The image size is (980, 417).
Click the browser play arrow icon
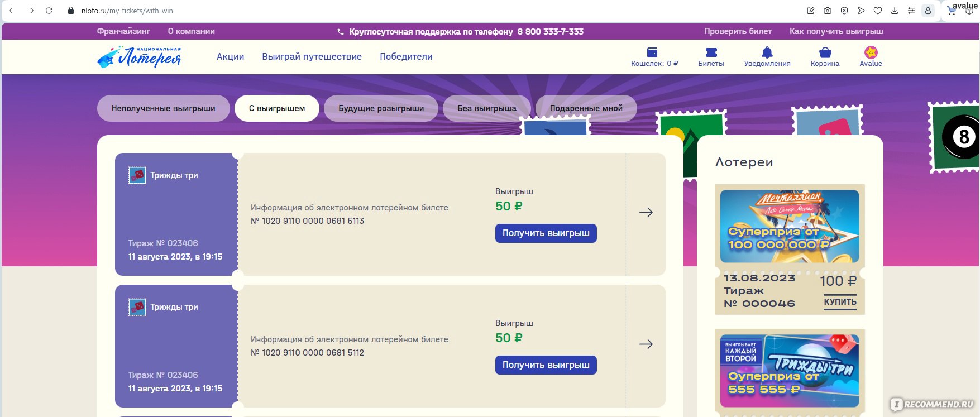coord(861,11)
